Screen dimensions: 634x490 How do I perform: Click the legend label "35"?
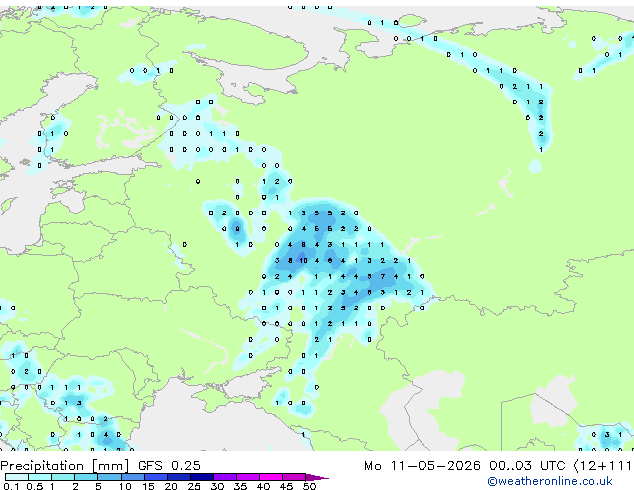click(240, 486)
